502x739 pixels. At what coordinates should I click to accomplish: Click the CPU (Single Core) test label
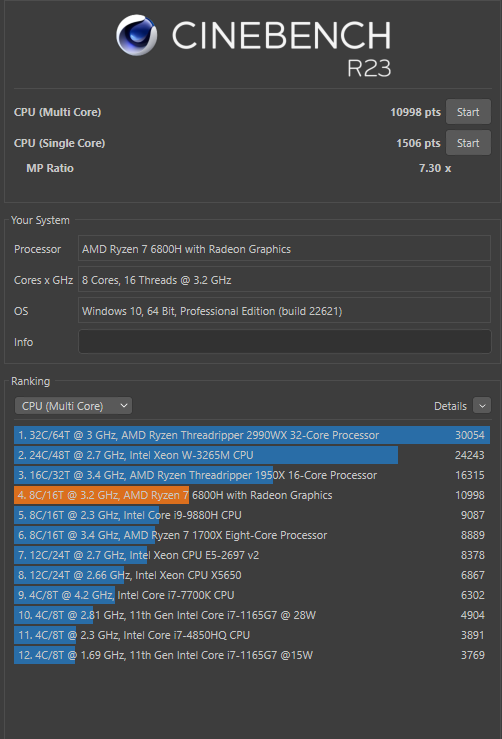coord(59,143)
